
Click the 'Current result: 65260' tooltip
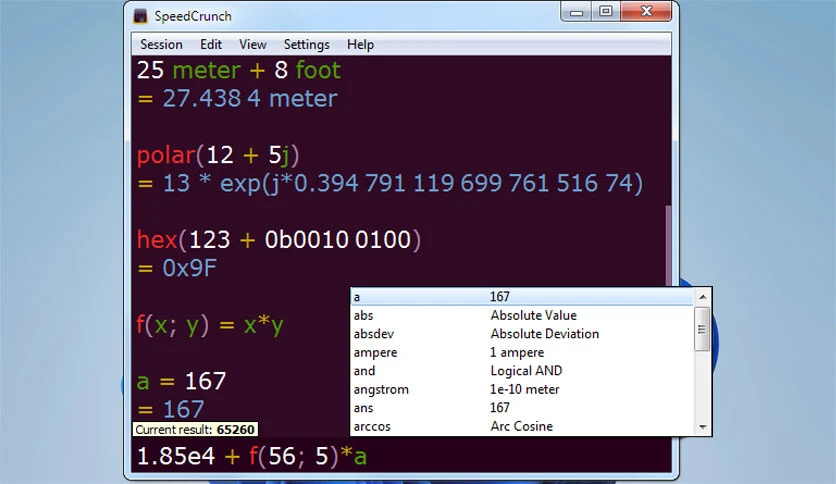coord(195,429)
